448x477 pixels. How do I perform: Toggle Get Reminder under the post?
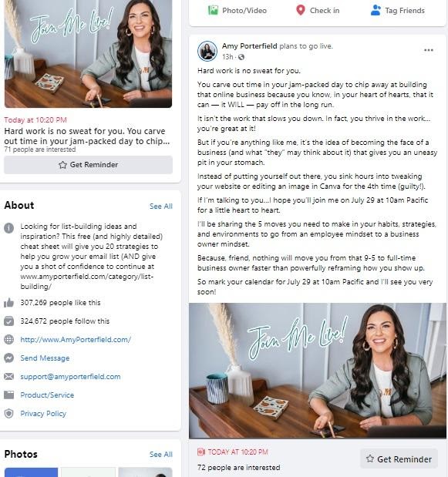[399, 459]
